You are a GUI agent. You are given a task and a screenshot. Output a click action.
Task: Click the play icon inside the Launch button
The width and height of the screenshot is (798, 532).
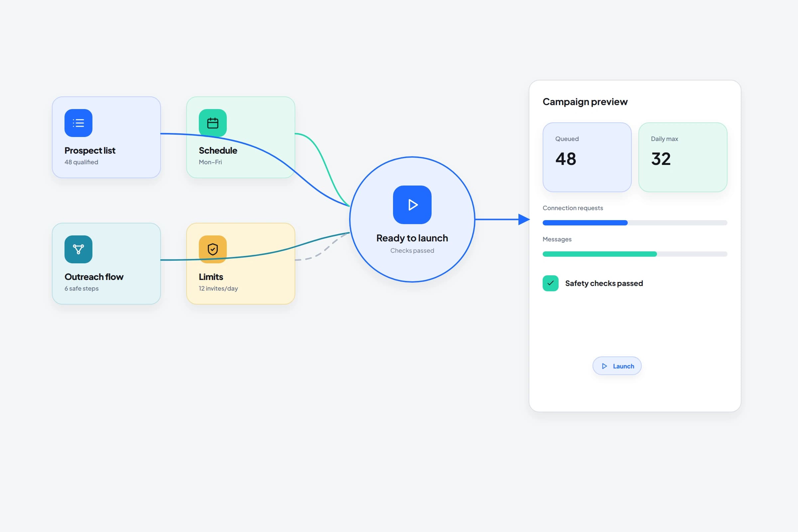(604, 366)
